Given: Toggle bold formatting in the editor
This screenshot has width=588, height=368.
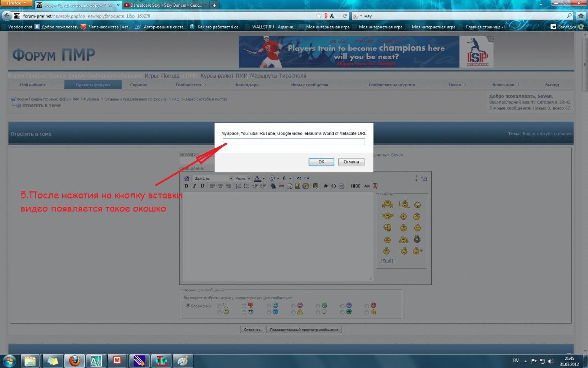Looking at the screenshot, I should (186, 186).
